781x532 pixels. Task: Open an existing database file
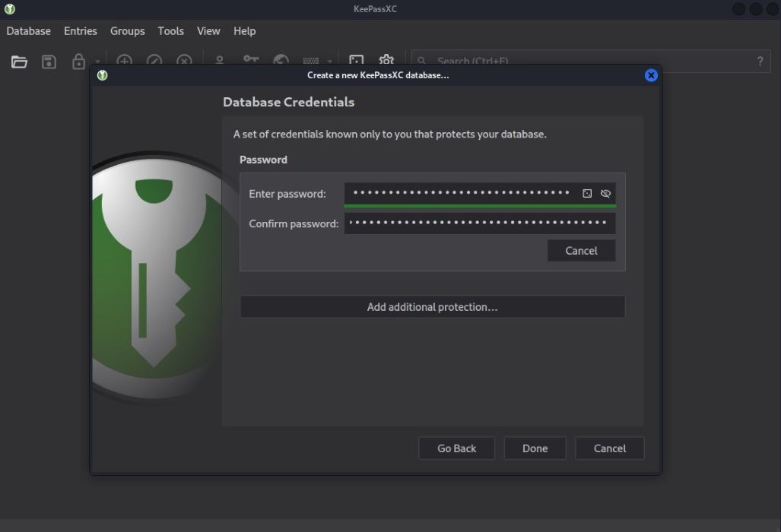(20, 62)
